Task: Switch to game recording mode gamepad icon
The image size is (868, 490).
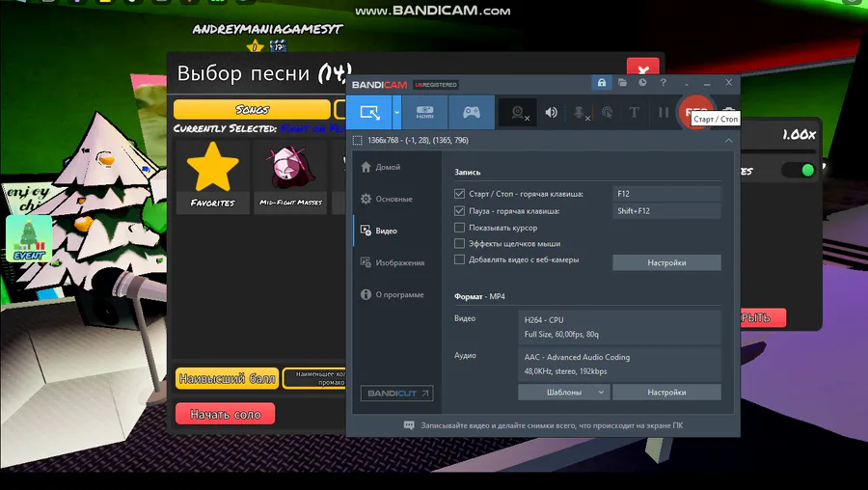Action: [x=471, y=113]
